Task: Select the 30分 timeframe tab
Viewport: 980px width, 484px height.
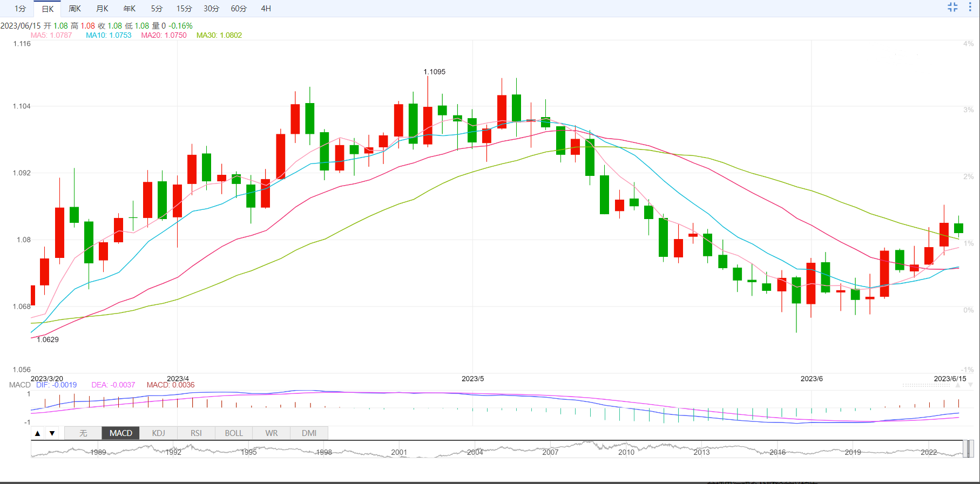Action: (212, 9)
